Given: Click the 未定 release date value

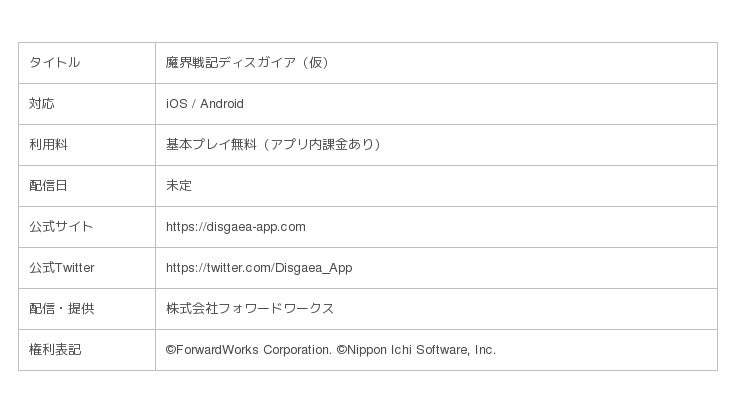Looking at the screenshot, I should [x=179, y=186].
